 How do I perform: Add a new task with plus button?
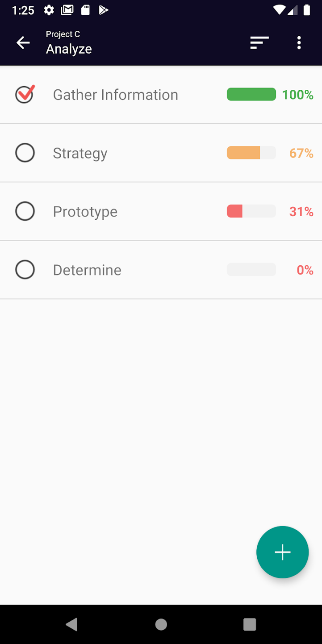282,552
